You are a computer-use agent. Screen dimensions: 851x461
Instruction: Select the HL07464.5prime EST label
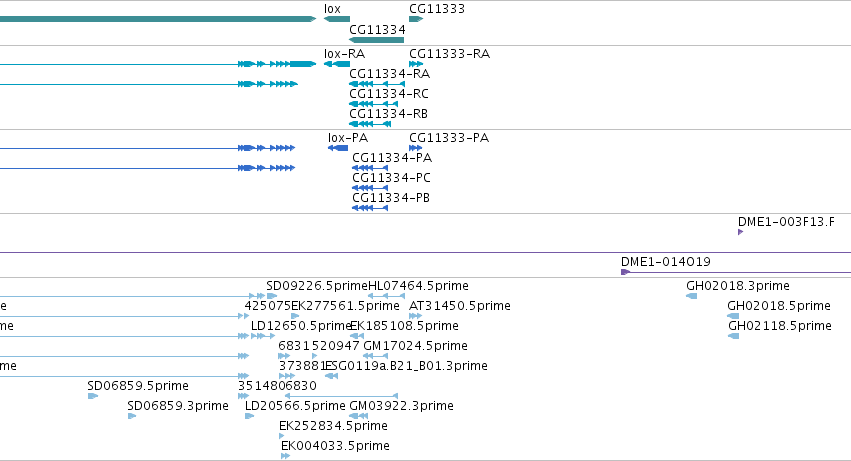coord(418,286)
